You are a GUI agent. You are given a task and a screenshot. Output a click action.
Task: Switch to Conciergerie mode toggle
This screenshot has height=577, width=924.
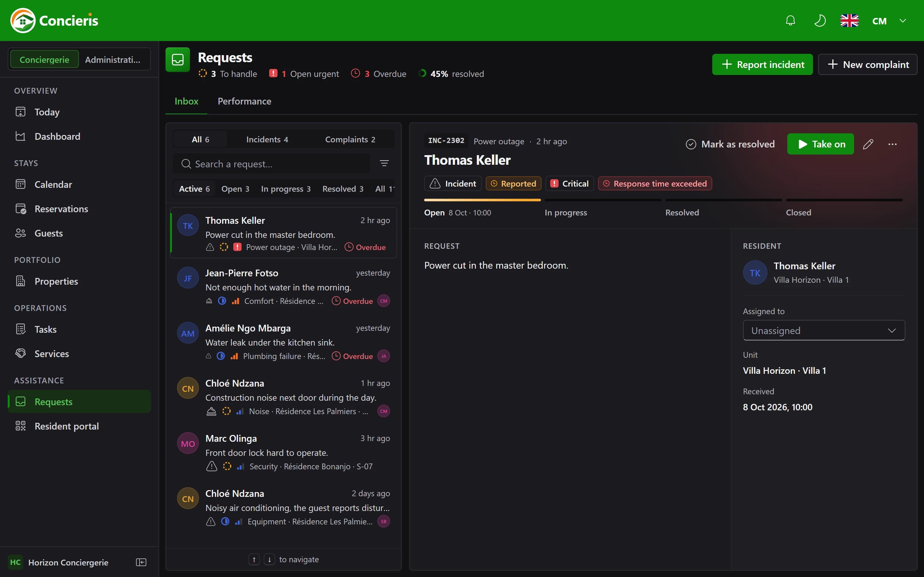[44, 60]
